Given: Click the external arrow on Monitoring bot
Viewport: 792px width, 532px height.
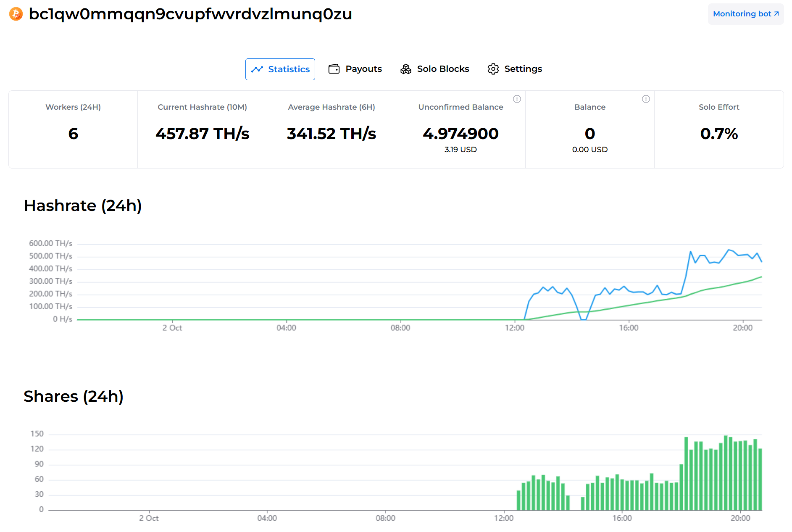Looking at the screenshot, I should [776, 14].
